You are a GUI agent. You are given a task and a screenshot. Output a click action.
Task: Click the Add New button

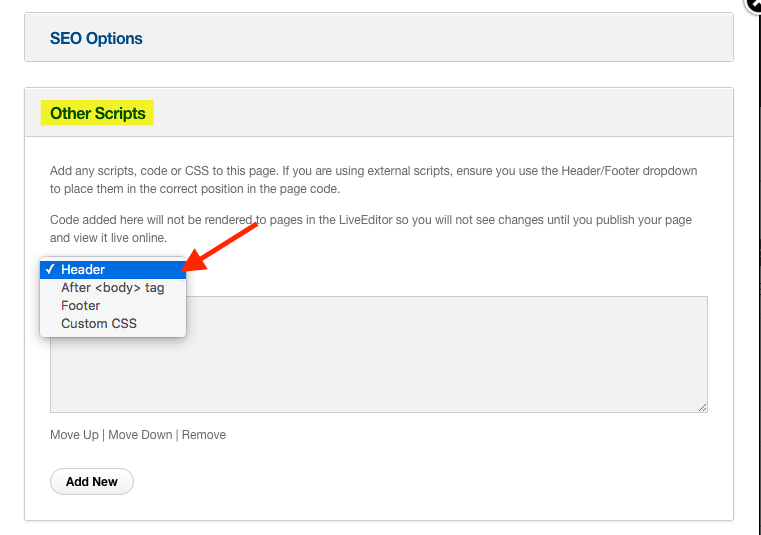92,482
